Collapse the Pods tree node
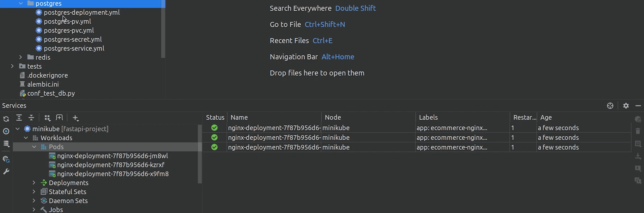The width and height of the screenshot is (644, 213). (34, 147)
